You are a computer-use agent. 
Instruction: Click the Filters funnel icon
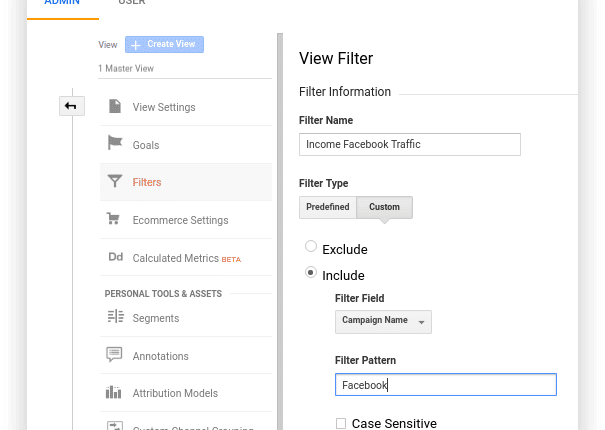point(115,181)
